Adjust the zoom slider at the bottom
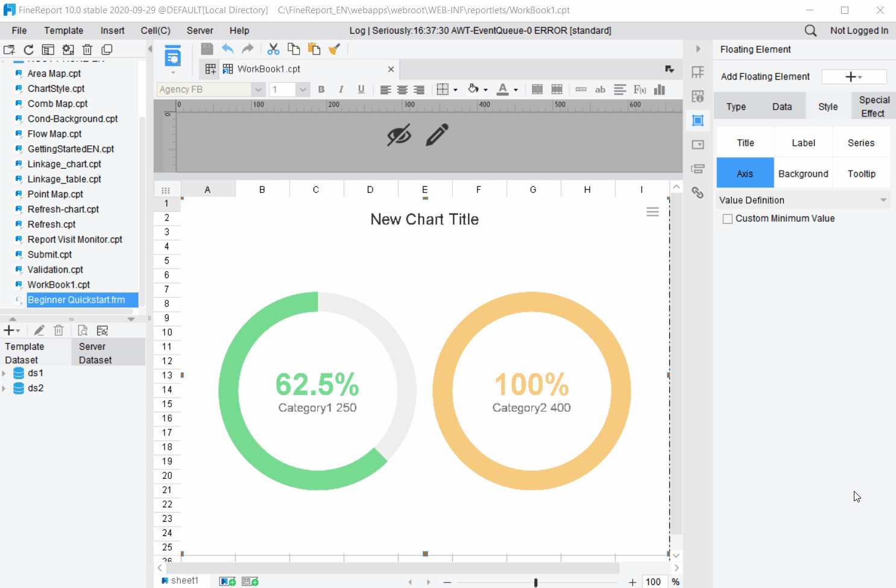This screenshot has width=896, height=588. pos(535,583)
